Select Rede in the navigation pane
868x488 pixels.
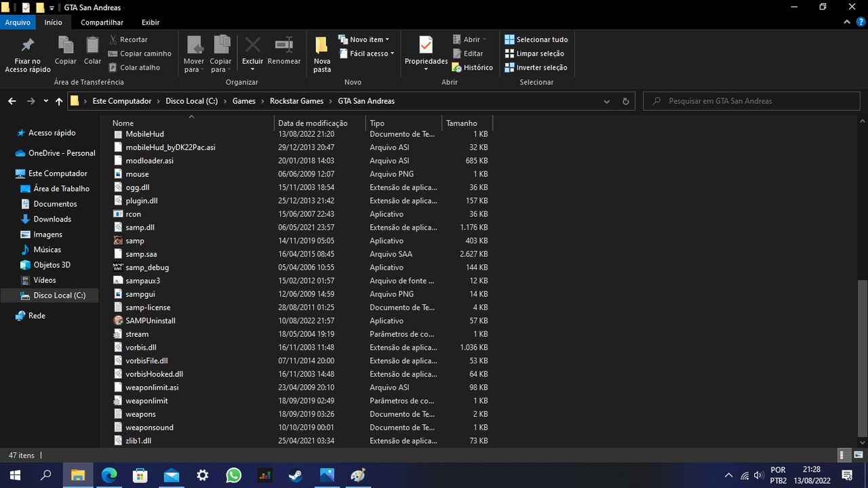pyautogui.click(x=37, y=316)
